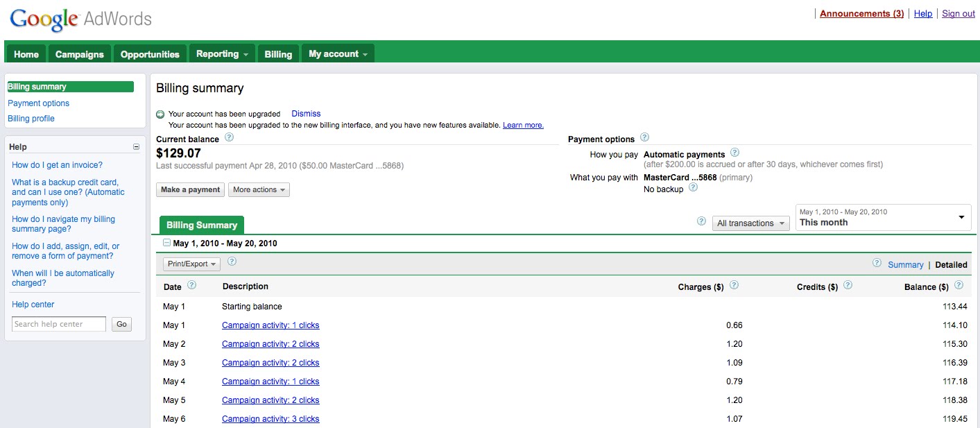
Task: Open the All transactions filter dropdown
Action: tap(750, 223)
